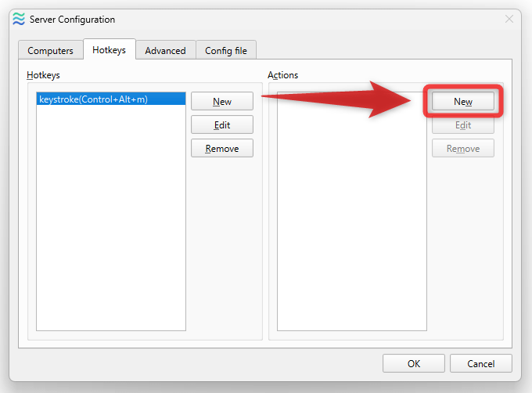Dismiss the dialog with Cancel button
Viewport: 532px width, 393px height.
pyautogui.click(x=481, y=363)
